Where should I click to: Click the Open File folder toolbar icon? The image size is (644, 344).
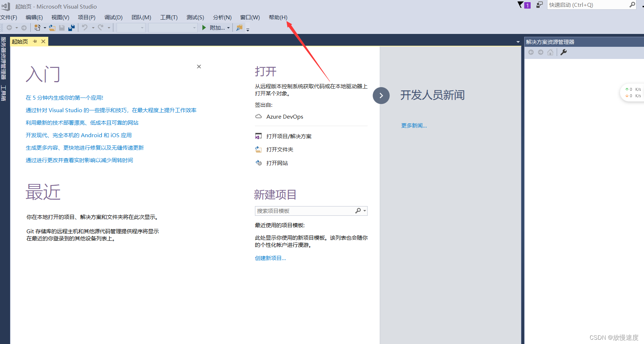click(x=52, y=28)
